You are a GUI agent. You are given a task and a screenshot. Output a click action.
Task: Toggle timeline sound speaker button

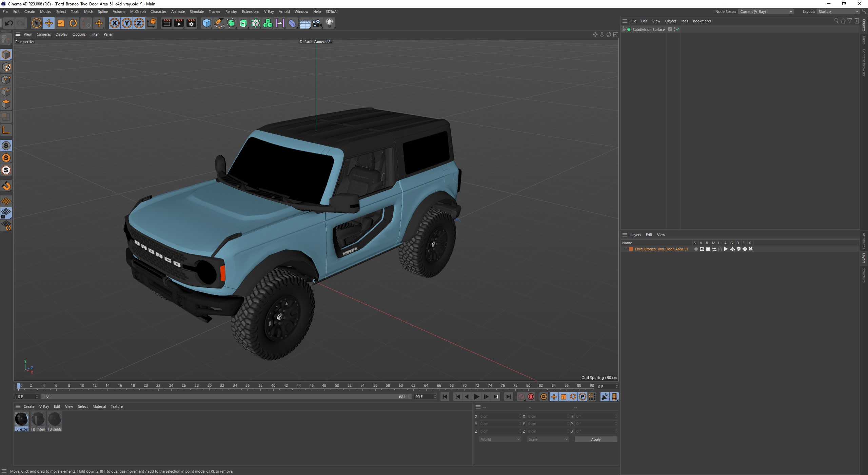point(605,397)
